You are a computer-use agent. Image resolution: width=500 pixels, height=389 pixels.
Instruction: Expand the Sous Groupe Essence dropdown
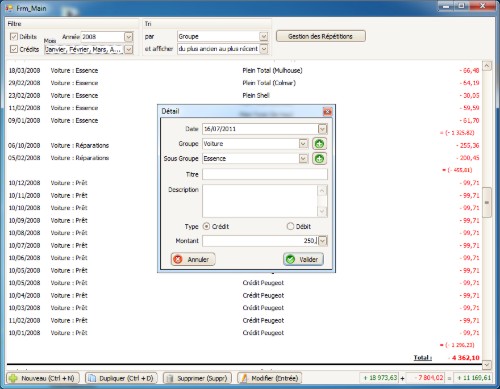(303, 158)
